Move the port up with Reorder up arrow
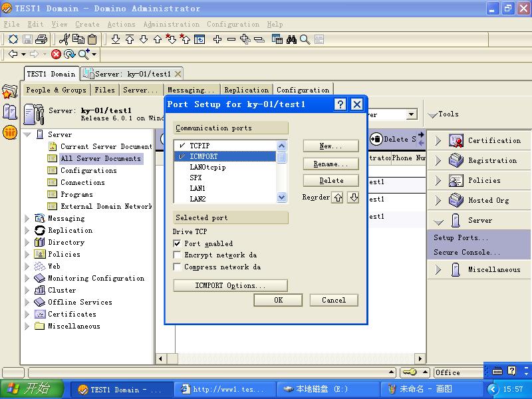 click(338, 198)
